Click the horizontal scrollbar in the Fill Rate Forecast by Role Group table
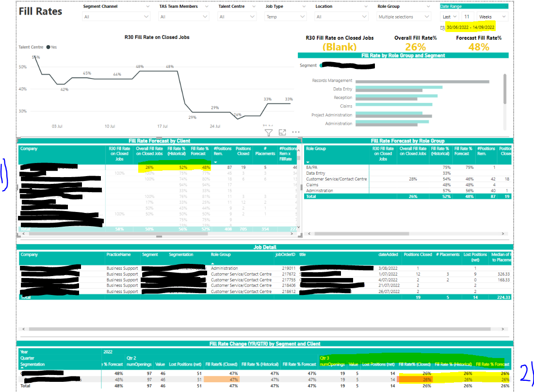Image resolution: width=534 pixels, height=392 pixels. (x=362, y=234)
